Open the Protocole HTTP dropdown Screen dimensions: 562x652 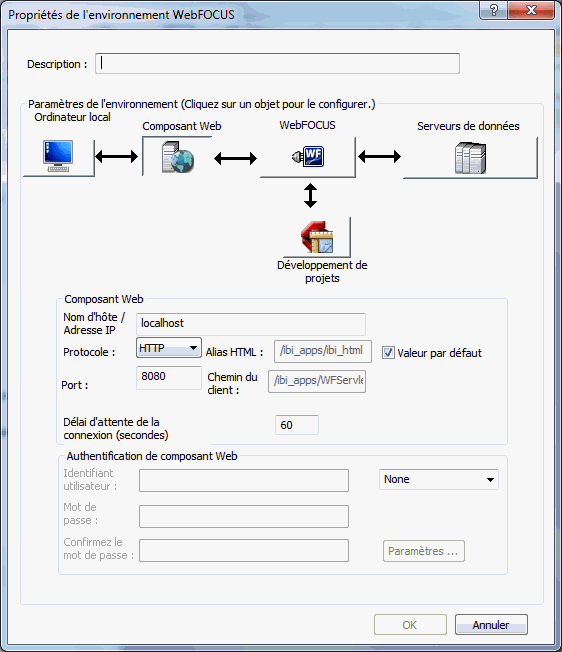pyautogui.click(x=169, y=348)
